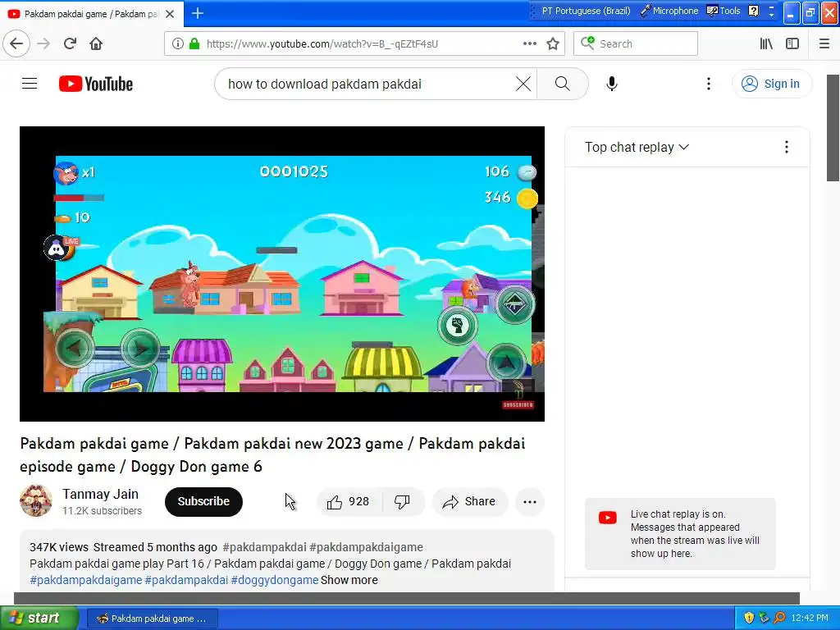Click the browser forward arrow
The width and height of the screenshot is (840, 630).
[43, 43]
